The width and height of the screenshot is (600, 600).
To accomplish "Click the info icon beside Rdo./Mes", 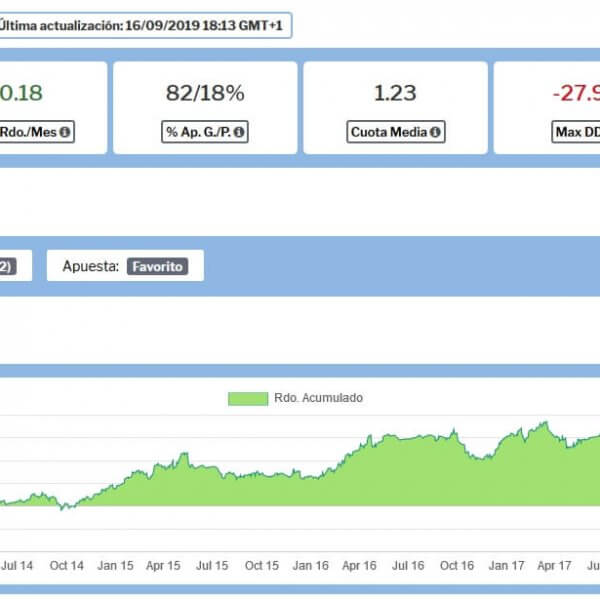I will [x=66, y=132].
